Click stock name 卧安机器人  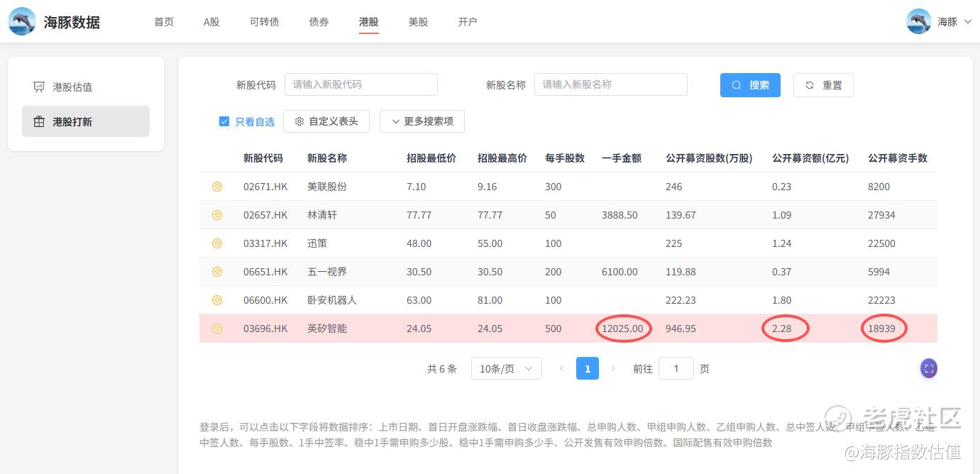(x=332, y=300)
